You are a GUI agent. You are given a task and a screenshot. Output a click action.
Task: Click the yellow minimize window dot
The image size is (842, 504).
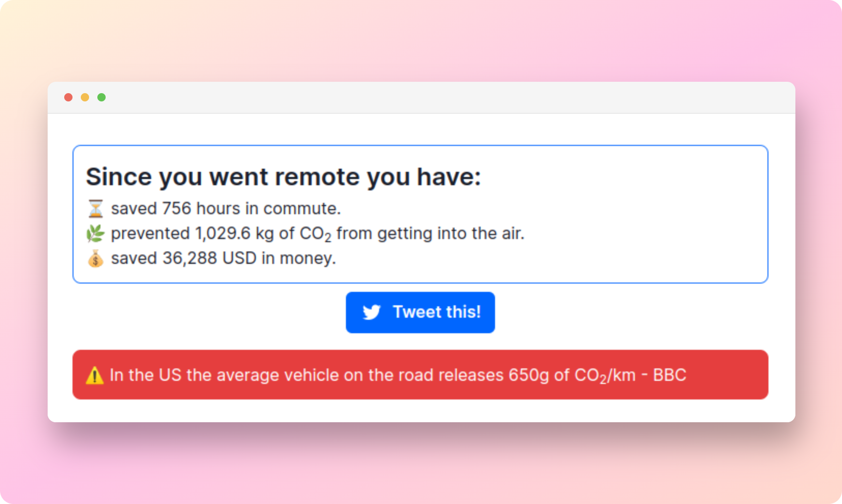[x=85, y=97]
